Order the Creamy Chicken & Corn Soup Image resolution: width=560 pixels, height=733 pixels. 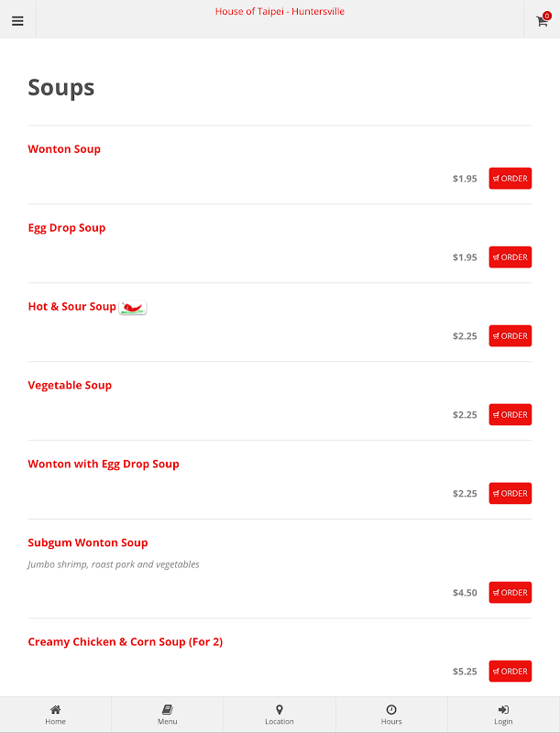(510, 672)
